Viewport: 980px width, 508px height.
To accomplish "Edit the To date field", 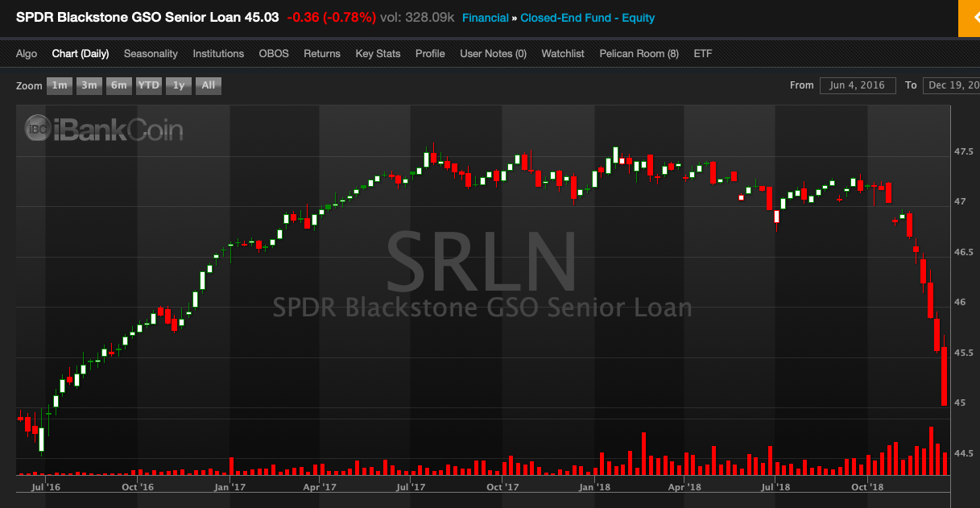I will 951,85.
